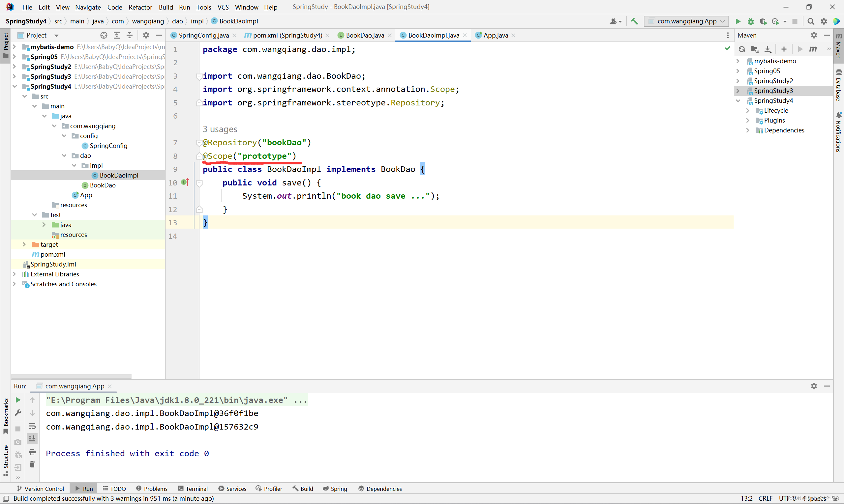Open the Refactor menu

[140, 7]
